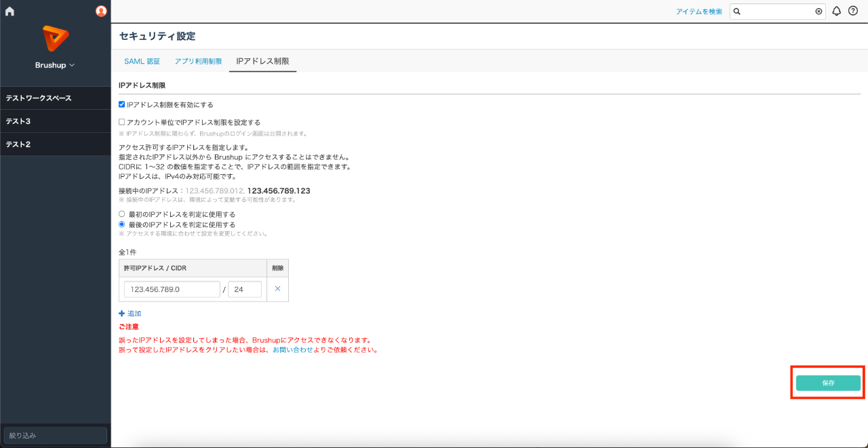Delete the IP entry with the blue X icon
The width and height of the screenshot is (868, 448).
279,289
